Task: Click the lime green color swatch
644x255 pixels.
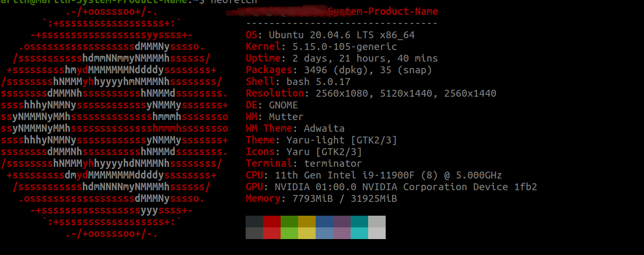Action: click(x=289, y=233)
